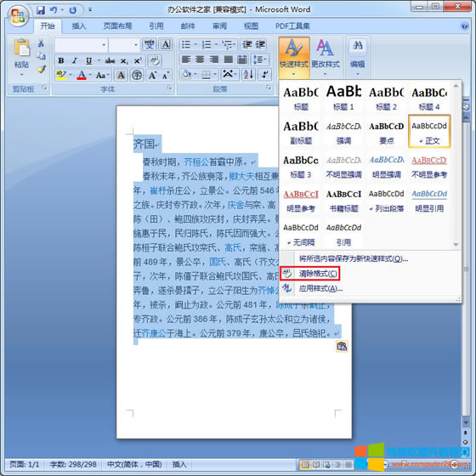Align the text to the right
Viewport: 476px width, 476px height.
(x=214, y=59)
